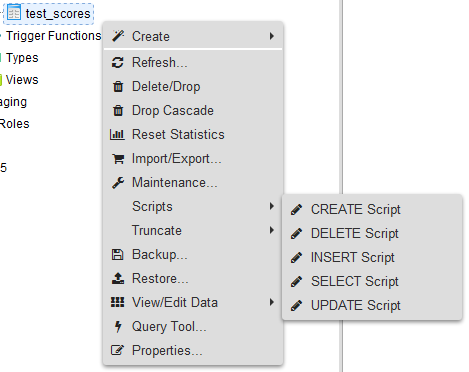The width and height of the screenshot is (469, 372).
Task: Click the magic wand Create icon
Action: 118,36
